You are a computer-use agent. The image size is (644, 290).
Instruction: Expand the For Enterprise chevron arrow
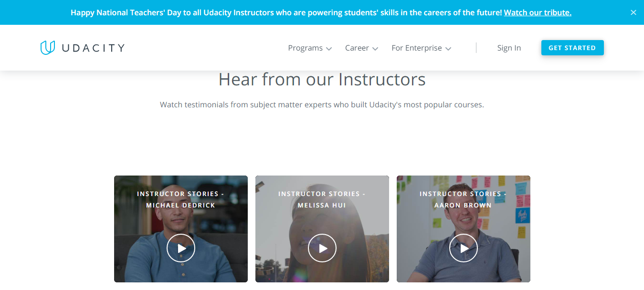448,49
